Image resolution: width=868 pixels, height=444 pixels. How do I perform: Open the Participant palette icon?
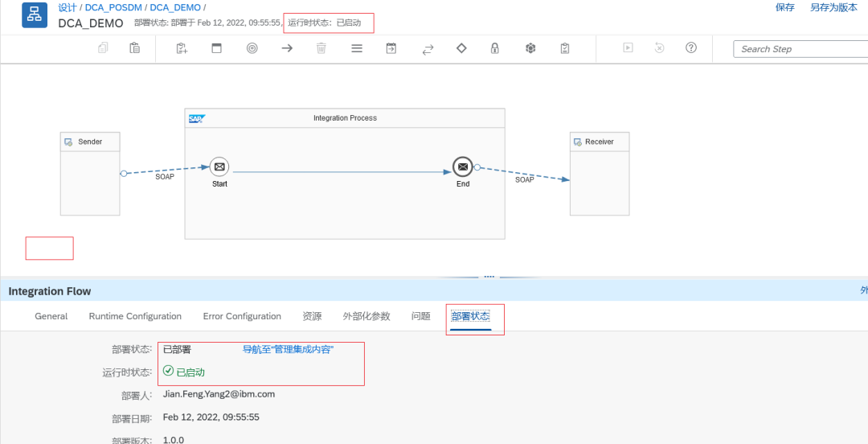tap(182, 48)
